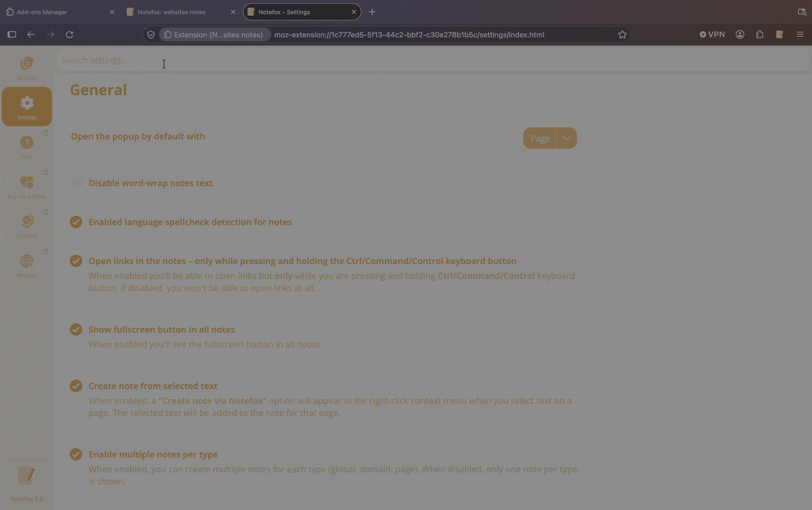
Task: Select the Notefox - Settings tab
Action: click(x=302, y=12)
